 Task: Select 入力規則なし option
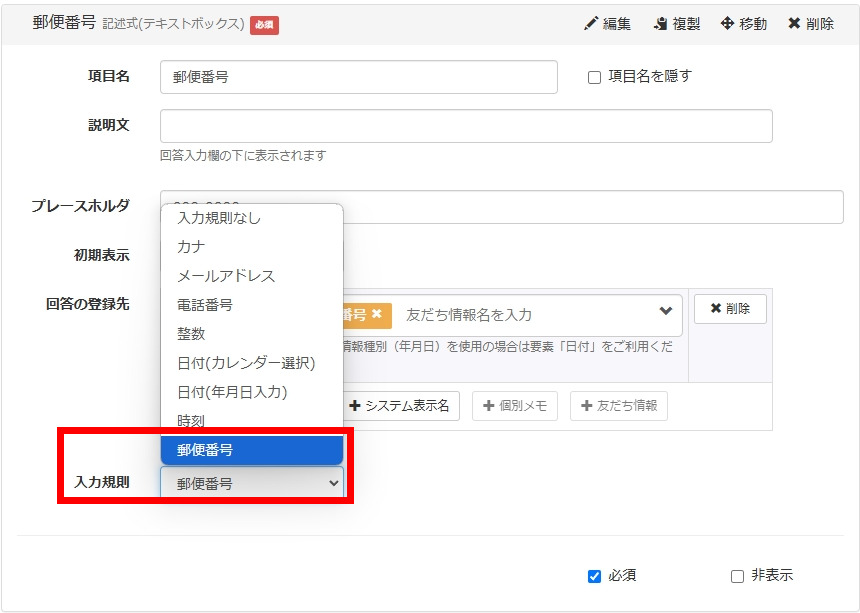(219, 218)
